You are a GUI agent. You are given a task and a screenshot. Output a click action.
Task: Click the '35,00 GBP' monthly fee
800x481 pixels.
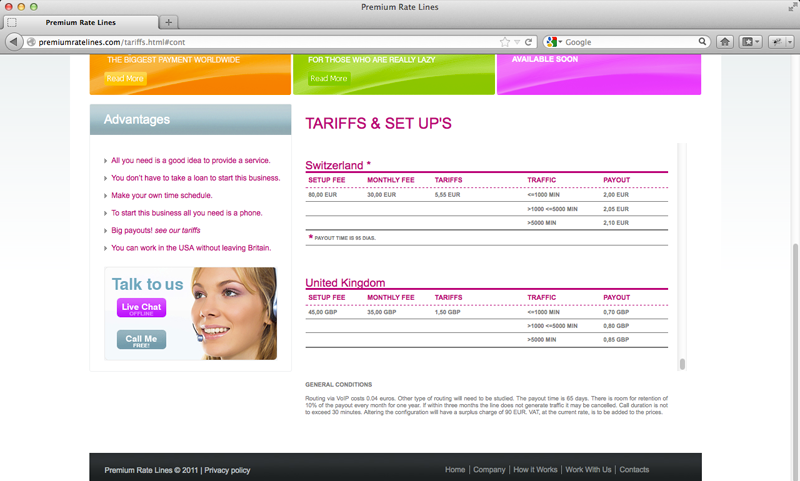pos(382,312)
